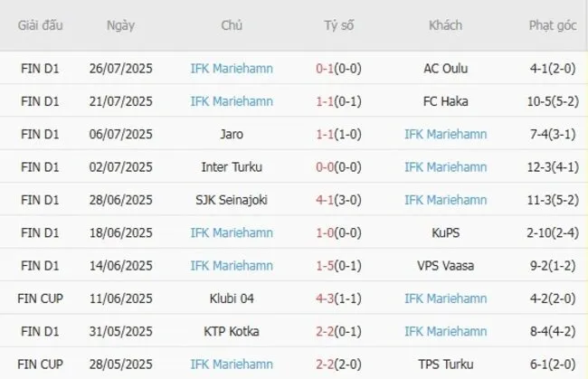Image resolution: width=588 pixels, height=379 pixels.
Task: Click the Ngày column header
Action: pos(120,25)
